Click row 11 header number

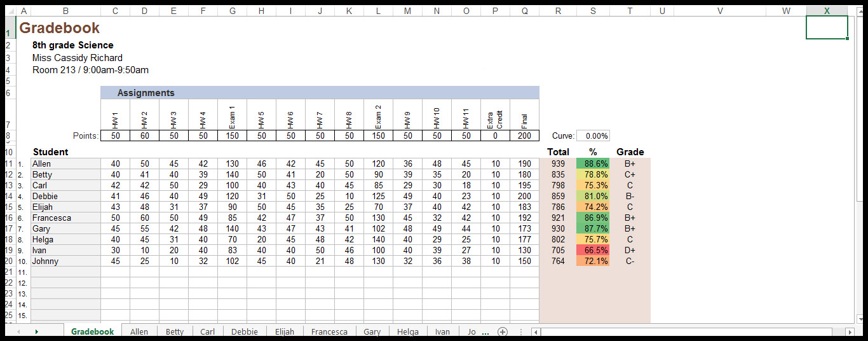[9, 164]
